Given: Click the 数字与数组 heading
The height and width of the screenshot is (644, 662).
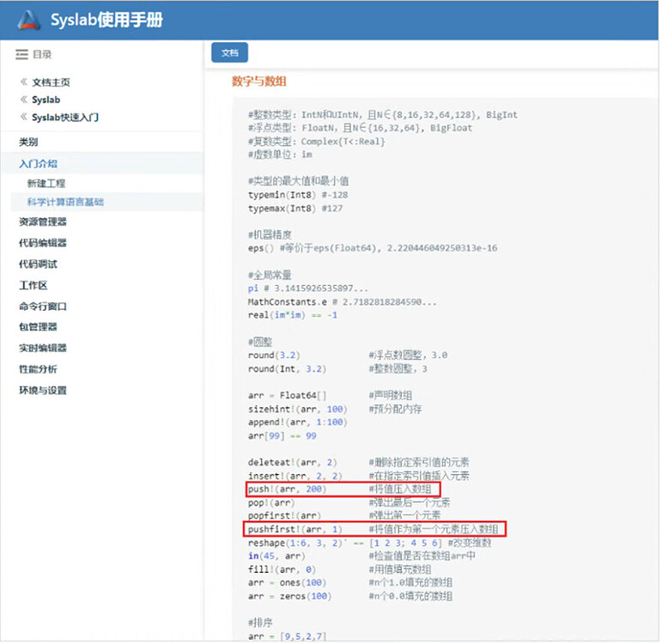Looking at the screenshot, I should pyautogui.click(x=259, y=82).
